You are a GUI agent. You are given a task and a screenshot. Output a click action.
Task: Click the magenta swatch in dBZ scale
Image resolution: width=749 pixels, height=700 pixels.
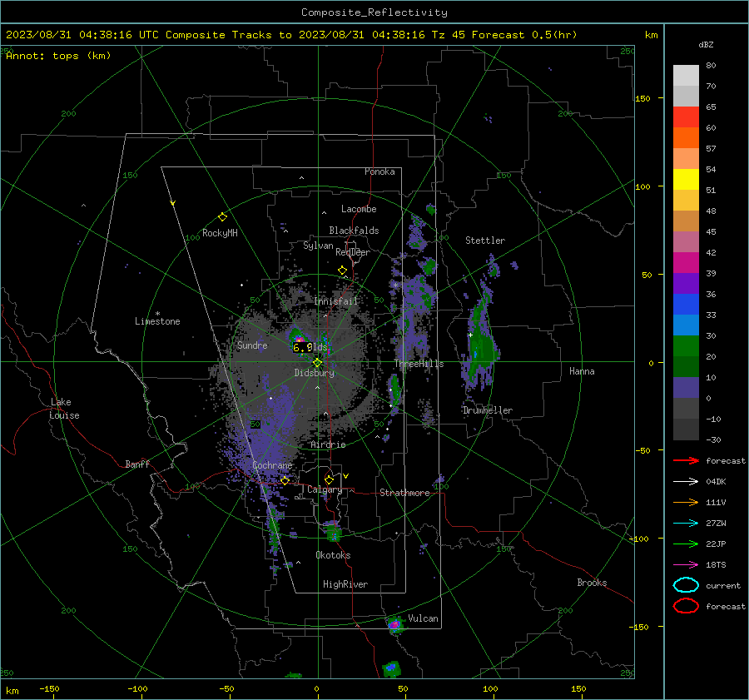[x=686, y=263]
